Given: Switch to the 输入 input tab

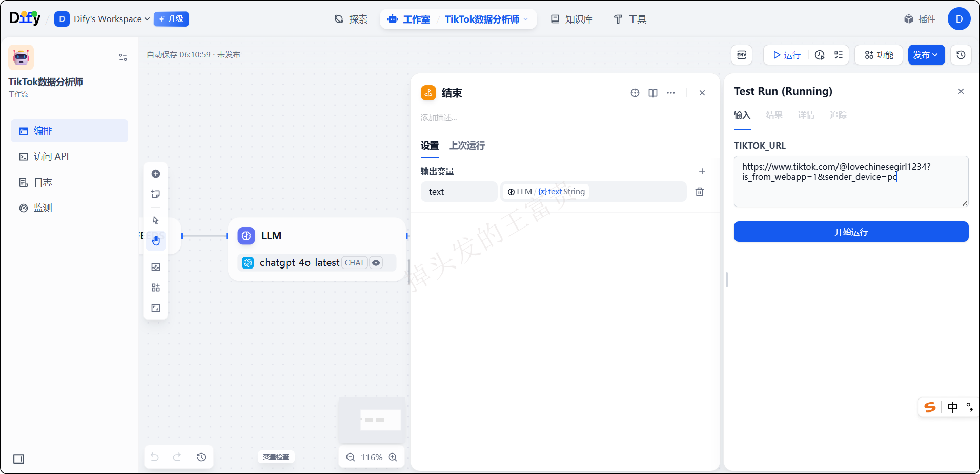Looking at the screenshot, I should (x=742, y=115).
